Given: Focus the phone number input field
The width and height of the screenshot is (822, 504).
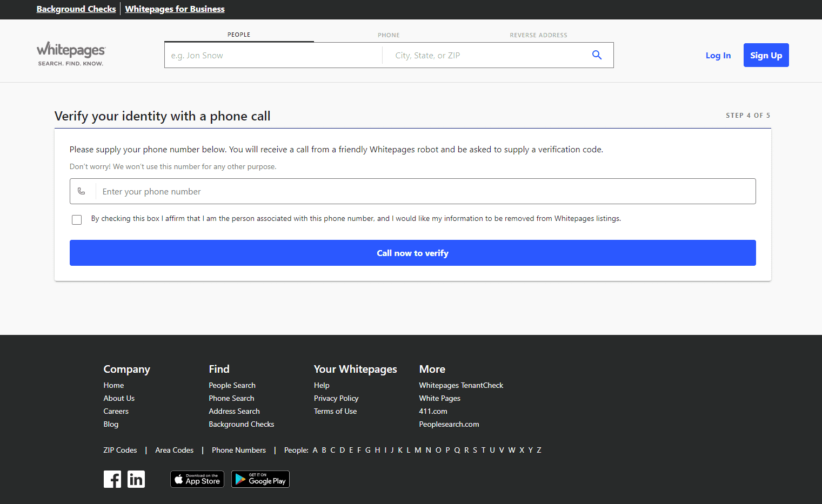Looking at the screenshot, I should [413, 191].
